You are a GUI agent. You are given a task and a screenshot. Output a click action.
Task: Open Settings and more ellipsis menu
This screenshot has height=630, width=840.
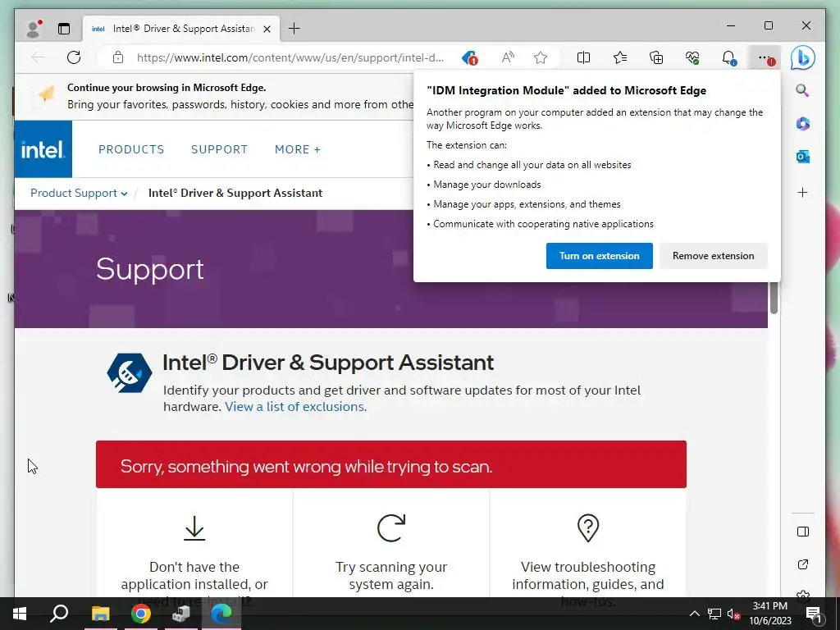765,58
